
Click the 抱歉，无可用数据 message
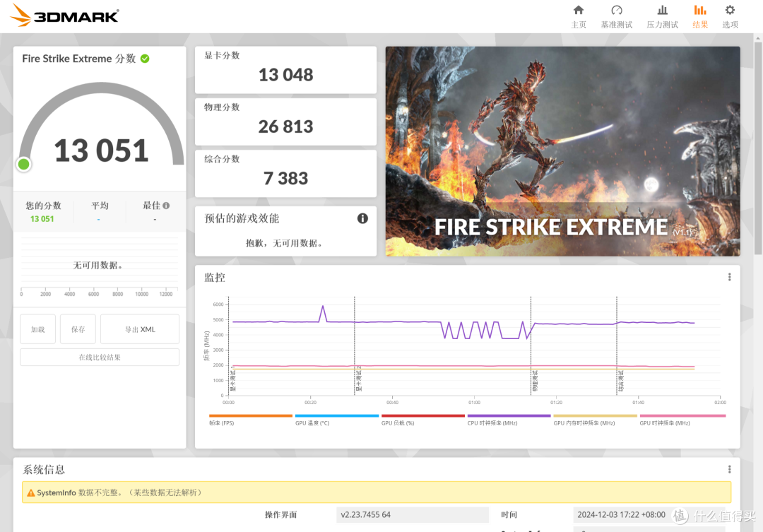point(285,243)
